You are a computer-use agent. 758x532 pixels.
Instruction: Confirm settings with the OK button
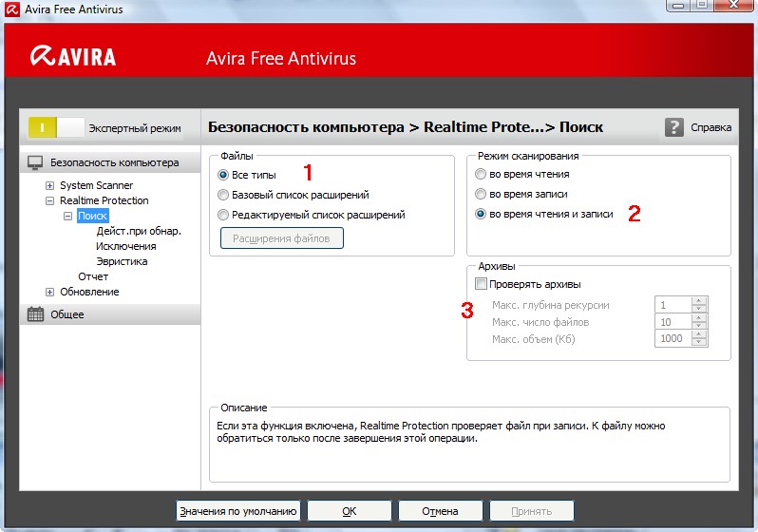click(x=350, y=511)
